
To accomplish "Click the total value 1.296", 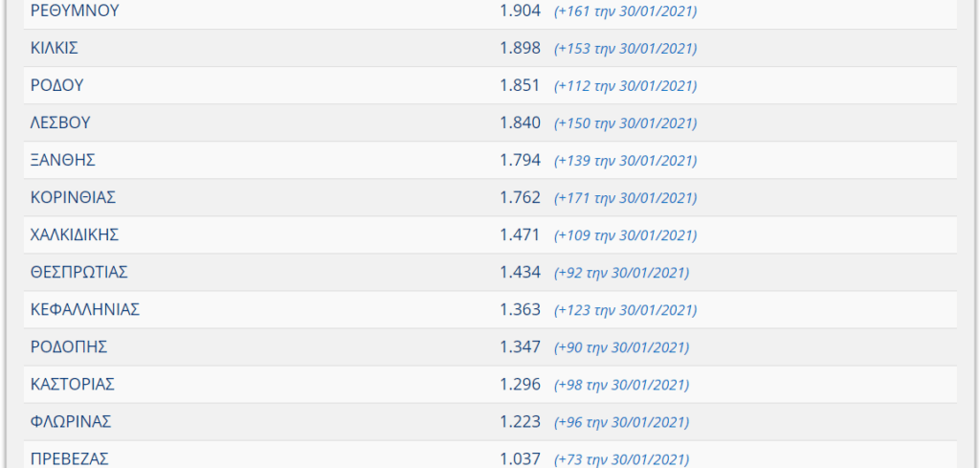I will [x=520, y=385].
